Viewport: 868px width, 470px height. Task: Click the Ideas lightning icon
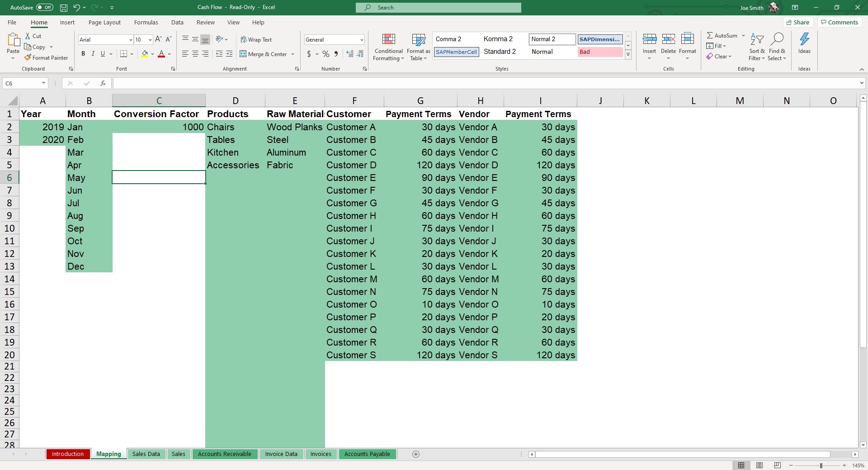[804, 39]
